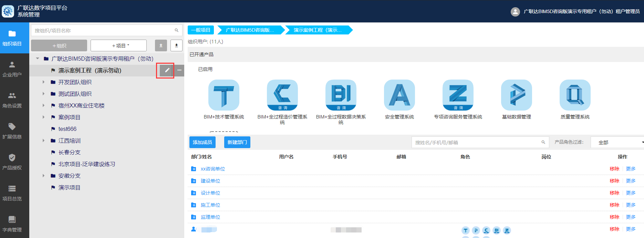Open BIM+技术管理系统 product icon
This screenshot has width=644, height=238.
tap(224, 95)
